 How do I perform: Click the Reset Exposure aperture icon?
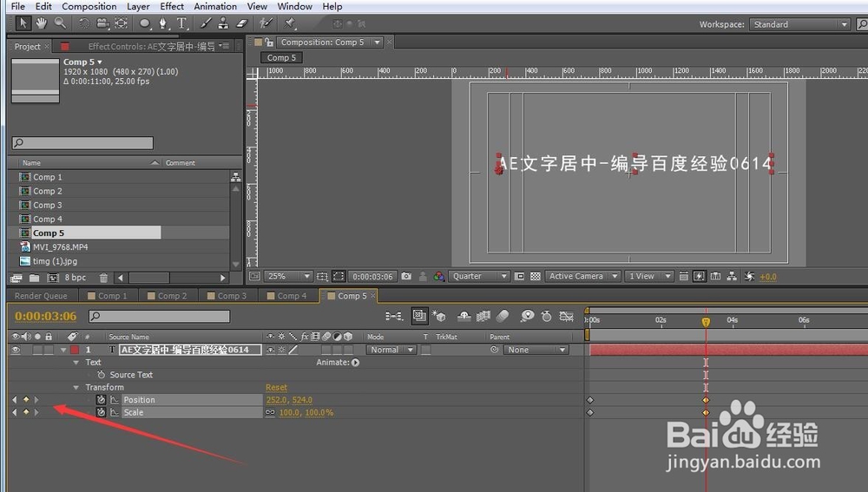pyautogui.click(x=750, y=276)
